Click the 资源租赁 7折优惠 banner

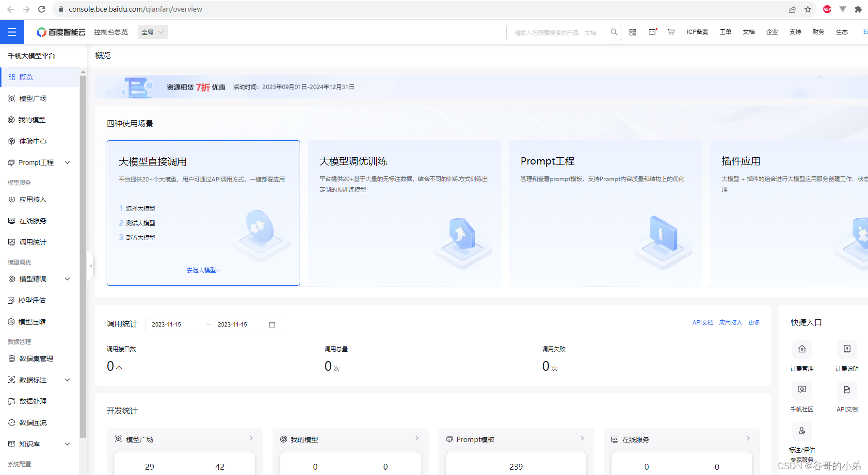482,87
